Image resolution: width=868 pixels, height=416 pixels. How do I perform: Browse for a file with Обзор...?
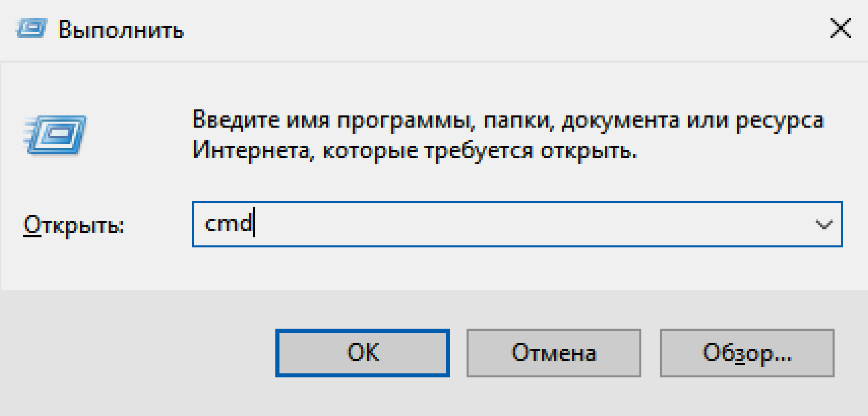(747, 353)
